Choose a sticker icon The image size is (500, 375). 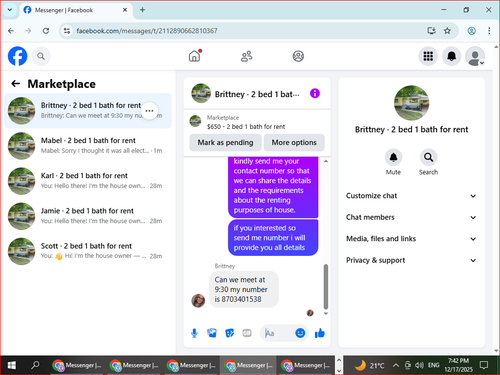click(229, 333)
